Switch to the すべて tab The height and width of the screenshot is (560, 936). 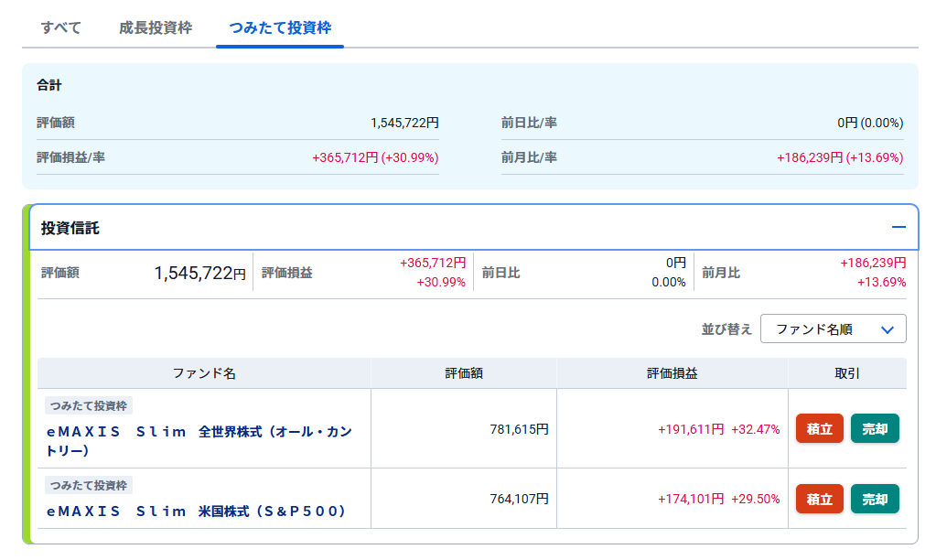coord(61,27)
